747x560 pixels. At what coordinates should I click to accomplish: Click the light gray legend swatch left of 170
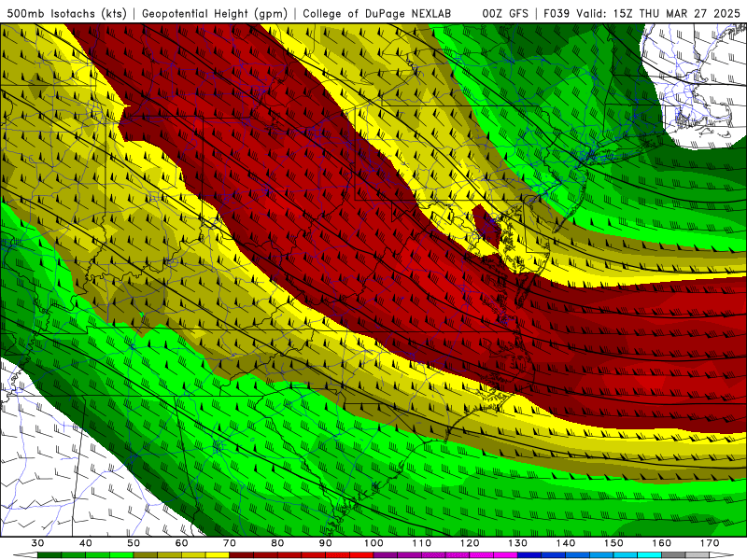click(698, 555)
